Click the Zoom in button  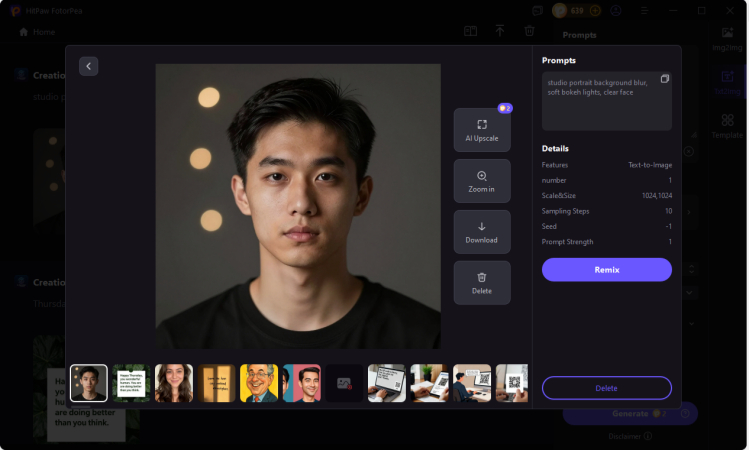tap(482, 181)
